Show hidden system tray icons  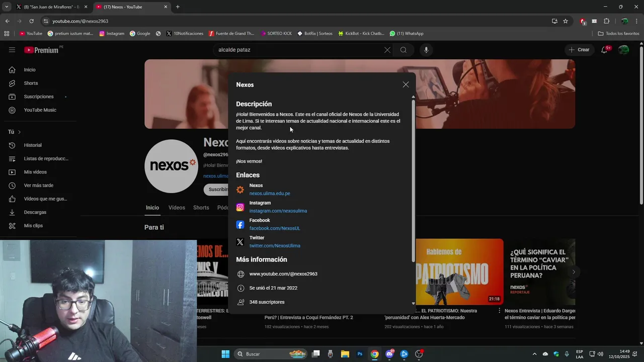point(534,354)
